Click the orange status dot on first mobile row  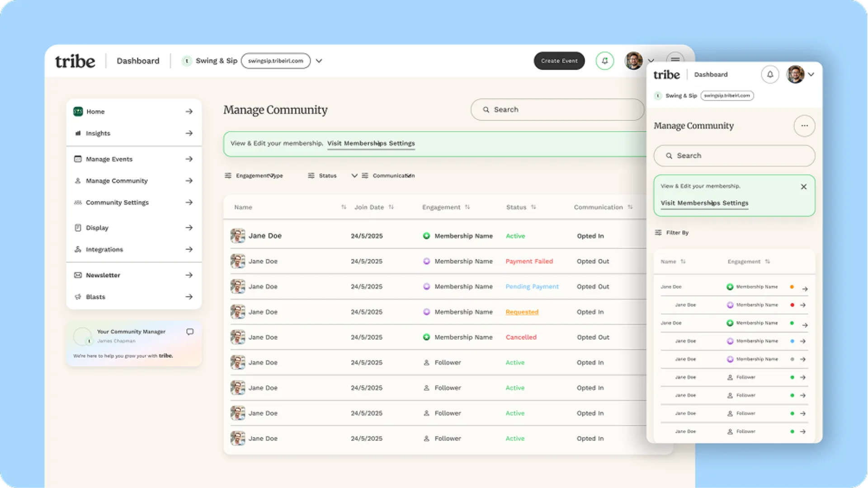(x=792, y=287)
